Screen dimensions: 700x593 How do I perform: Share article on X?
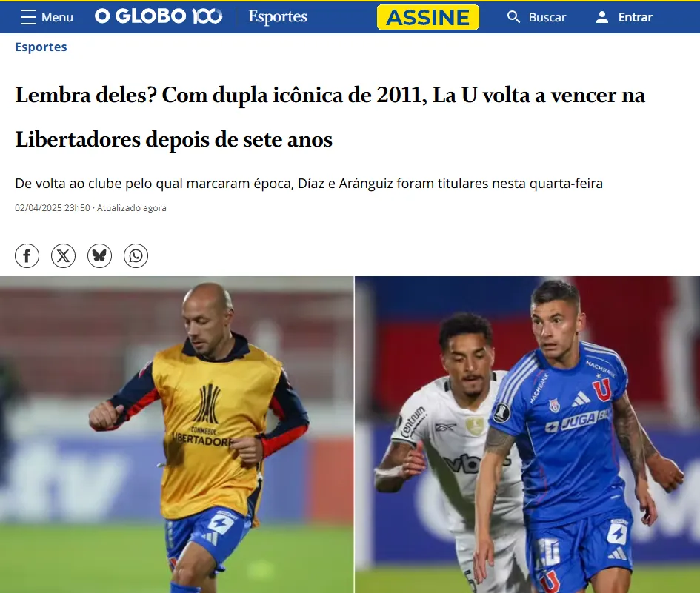[64, 255]
